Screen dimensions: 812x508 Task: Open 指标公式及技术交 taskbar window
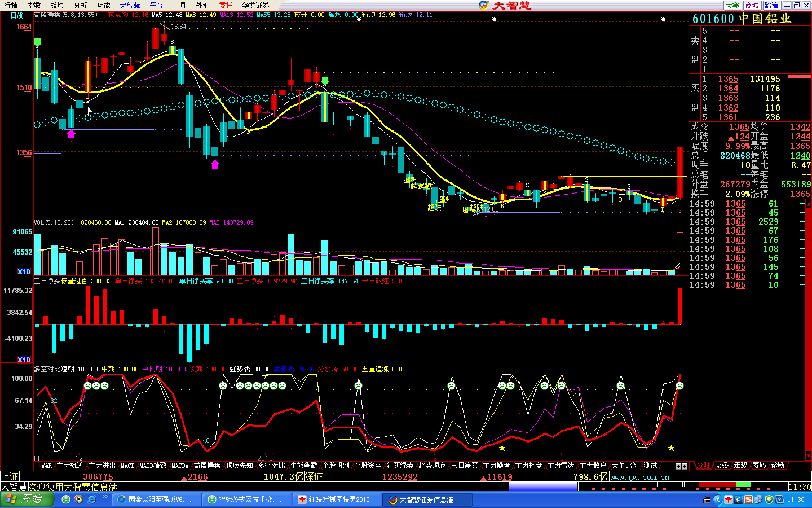coord(246,500)
